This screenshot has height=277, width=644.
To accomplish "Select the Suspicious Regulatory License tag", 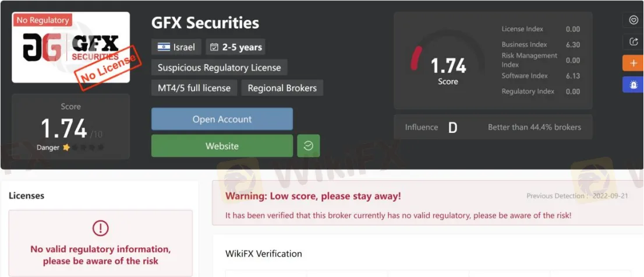I will pyautogui.click(x=220, y=68).
